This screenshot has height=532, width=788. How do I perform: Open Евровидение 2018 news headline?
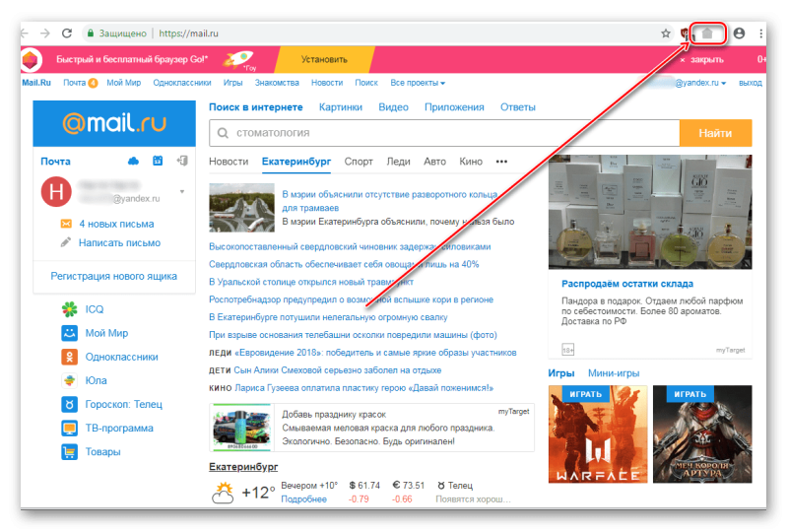pos(375,353)
